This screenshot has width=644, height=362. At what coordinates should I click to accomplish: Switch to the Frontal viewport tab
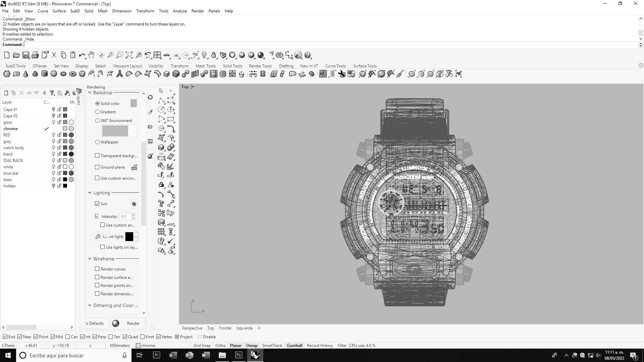pyautogui.click(x=225, y=328)
